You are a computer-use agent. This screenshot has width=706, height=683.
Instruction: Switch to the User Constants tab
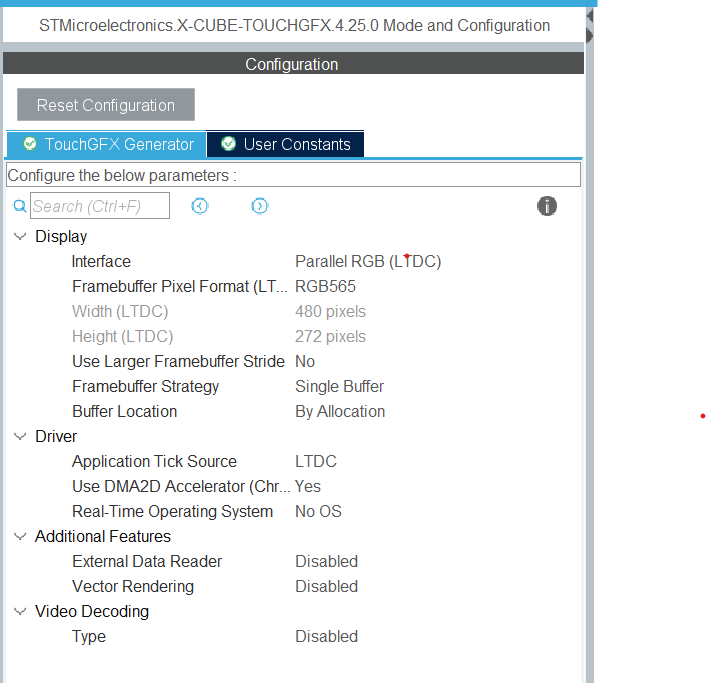tap(285, 144)
